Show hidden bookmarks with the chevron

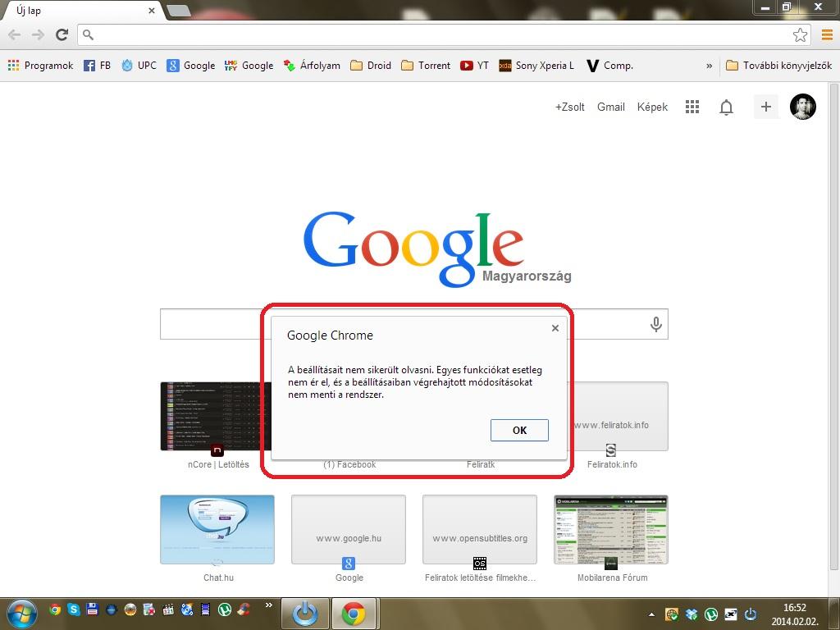710,66
